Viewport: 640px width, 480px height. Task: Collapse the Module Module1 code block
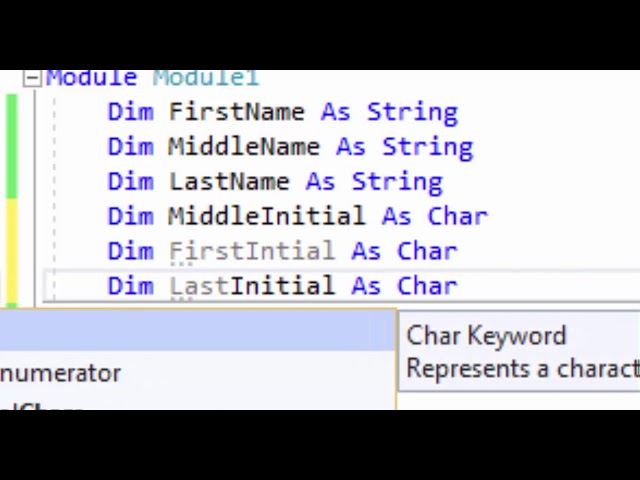click(x=32, y=78)
